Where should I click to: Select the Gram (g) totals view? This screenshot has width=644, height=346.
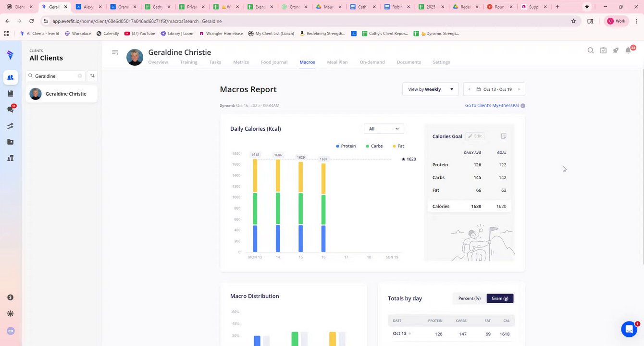point(500,298)
